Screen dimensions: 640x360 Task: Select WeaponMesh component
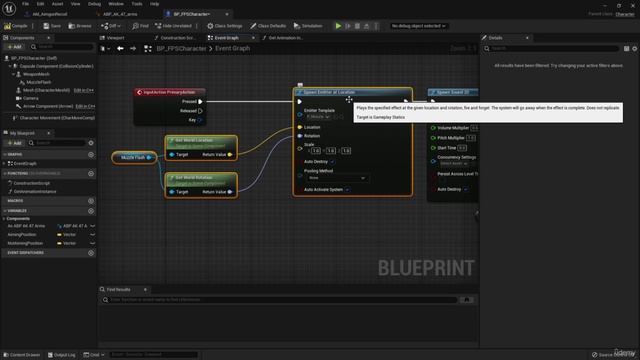(36, 74)
